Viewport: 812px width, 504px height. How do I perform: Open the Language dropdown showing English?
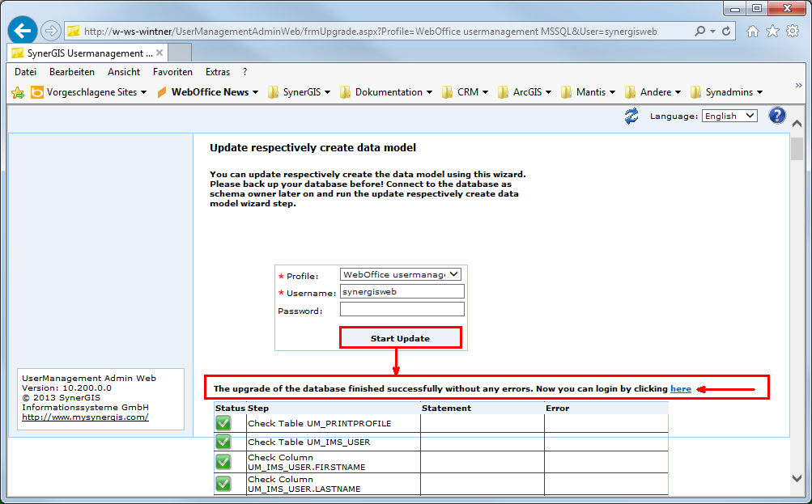click(729, 116)
